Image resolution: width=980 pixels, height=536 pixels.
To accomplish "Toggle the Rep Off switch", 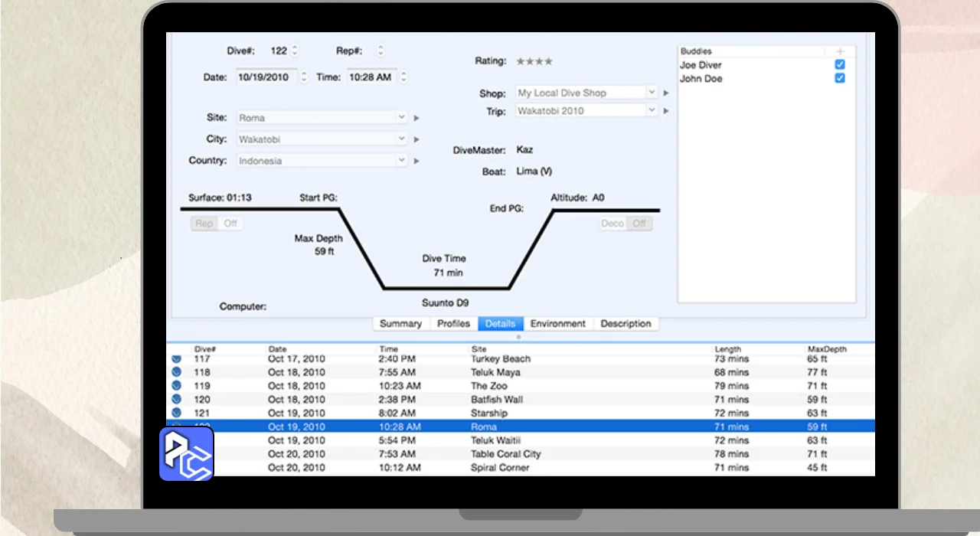I will [x=230, y=224].
